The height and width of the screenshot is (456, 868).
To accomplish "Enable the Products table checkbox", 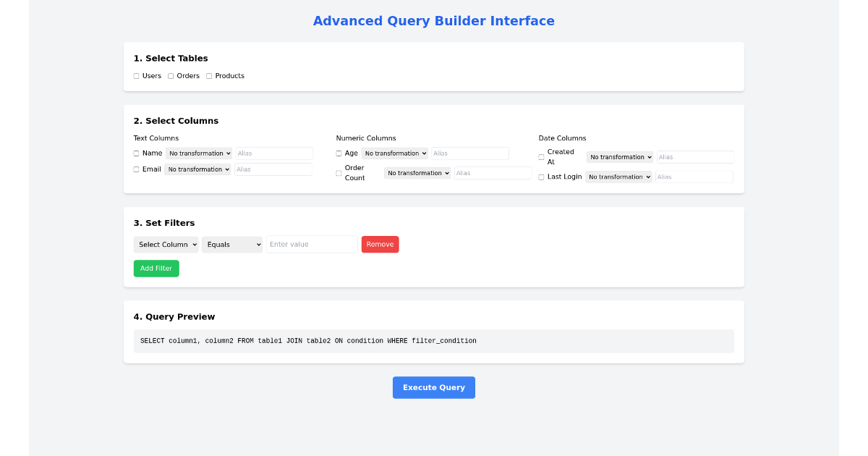I will (x=208, y=75).
